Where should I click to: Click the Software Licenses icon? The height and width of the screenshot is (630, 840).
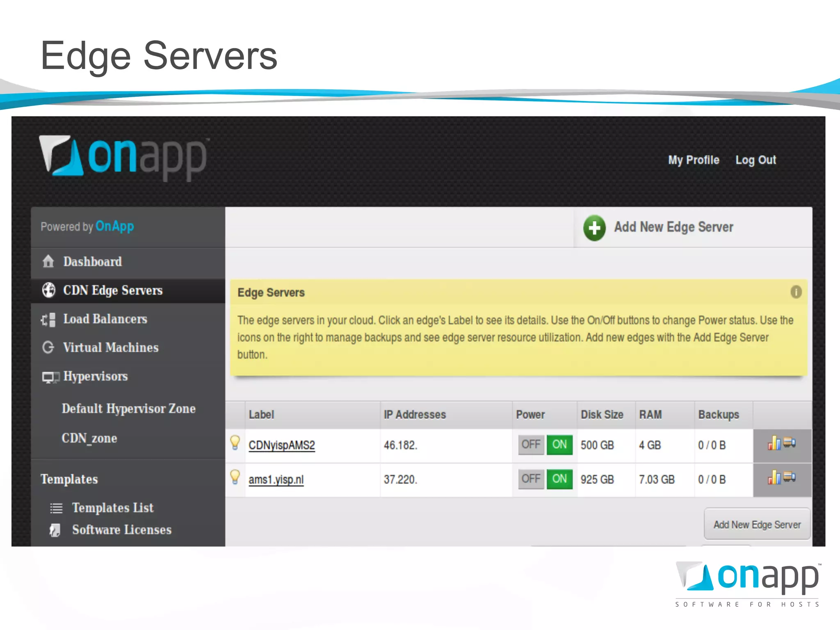(x=55, y=530)
